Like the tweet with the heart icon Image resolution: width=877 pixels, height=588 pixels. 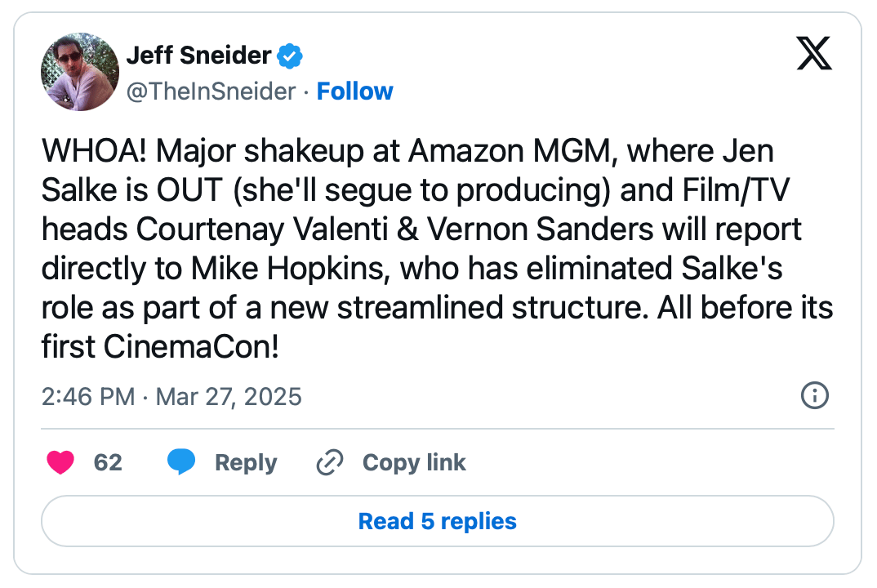(60, 463)
